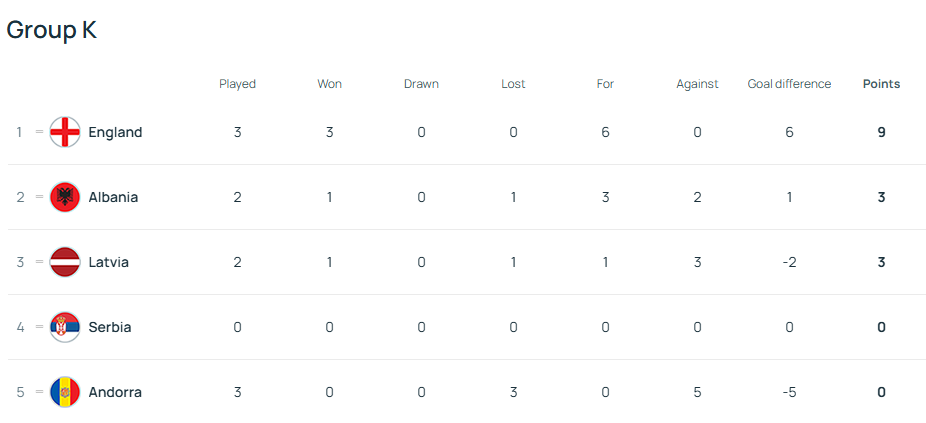926x423 pixels.
Task: Click the Albania flag icon
Action: [x=65, y=197]
